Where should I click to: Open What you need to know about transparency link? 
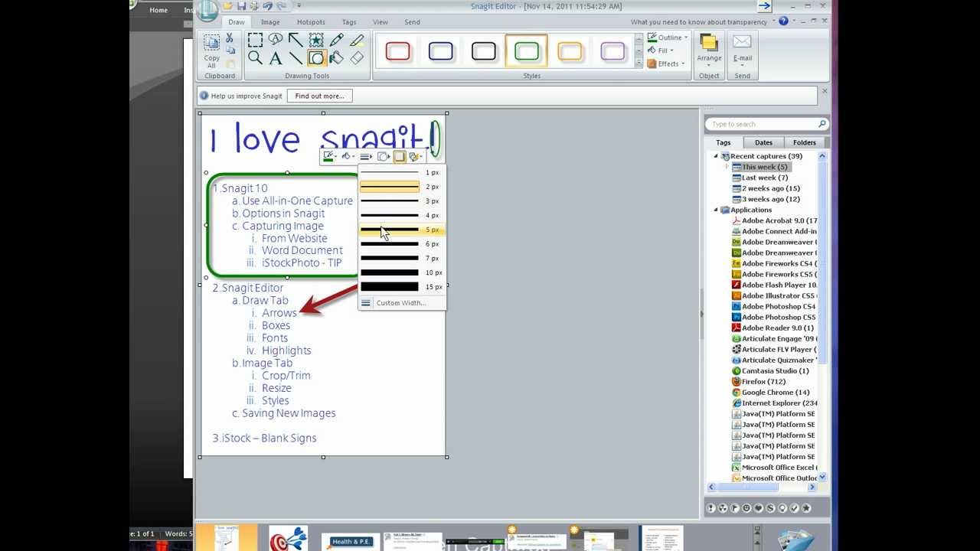[699, 22]
